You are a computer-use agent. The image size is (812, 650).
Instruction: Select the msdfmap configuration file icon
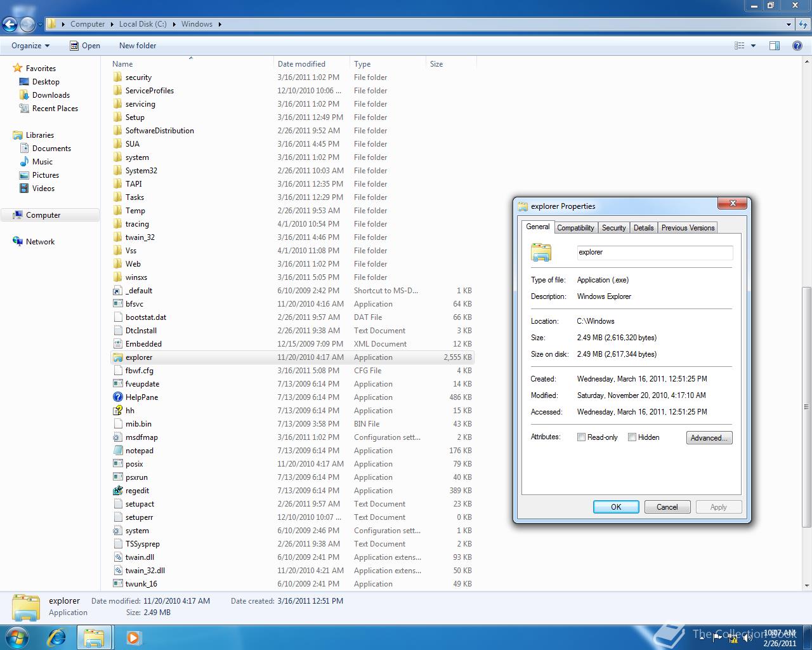(x=117, y=437)
